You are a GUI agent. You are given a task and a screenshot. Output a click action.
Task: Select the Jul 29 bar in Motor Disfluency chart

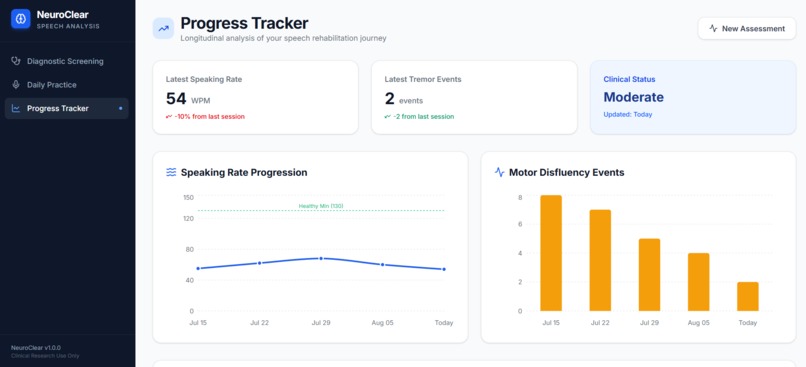tap(649, 275)
